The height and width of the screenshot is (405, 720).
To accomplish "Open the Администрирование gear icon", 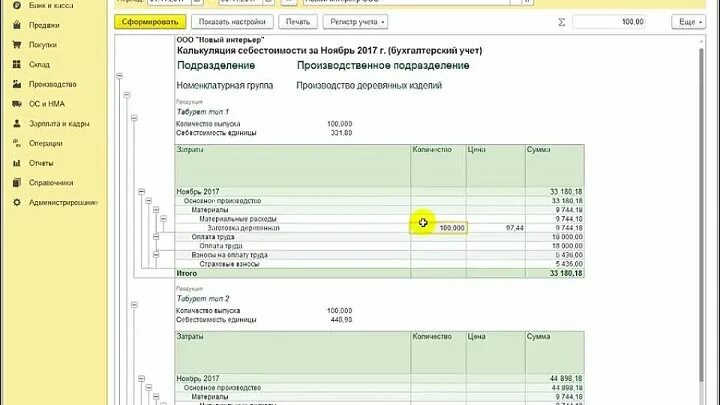I will tap(17, 202).
